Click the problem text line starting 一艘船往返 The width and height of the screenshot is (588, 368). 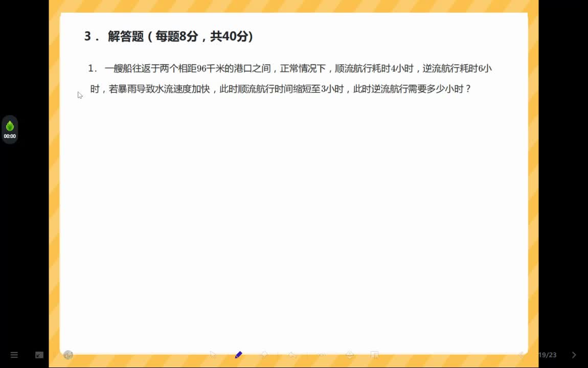pyautogui.click(x=298, y=68)
